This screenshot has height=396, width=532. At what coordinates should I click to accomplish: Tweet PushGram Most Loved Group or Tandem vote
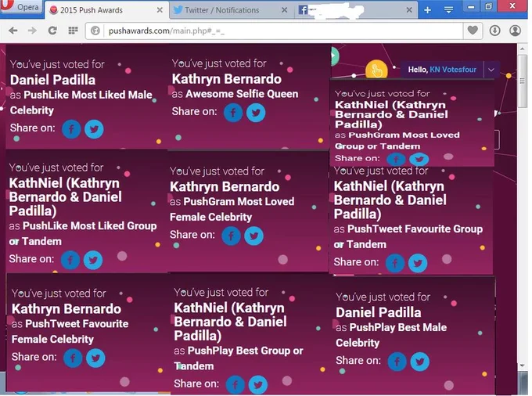click(x=419, y=159)
